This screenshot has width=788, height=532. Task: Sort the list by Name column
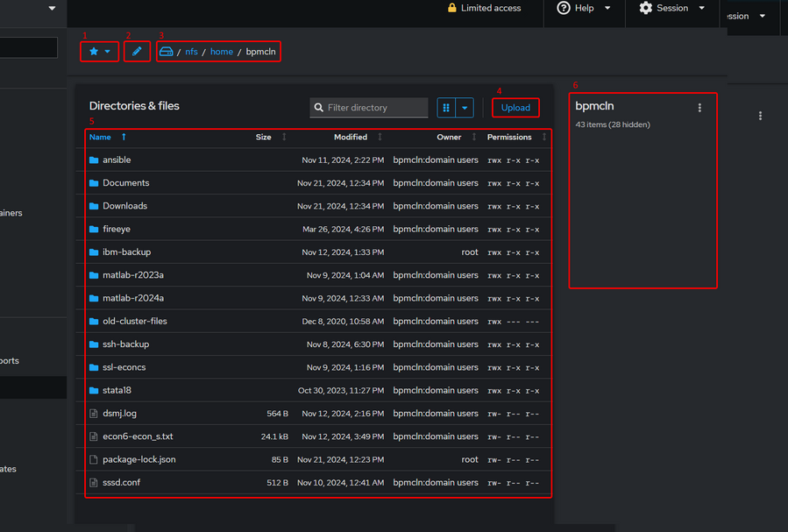(100, 137)
